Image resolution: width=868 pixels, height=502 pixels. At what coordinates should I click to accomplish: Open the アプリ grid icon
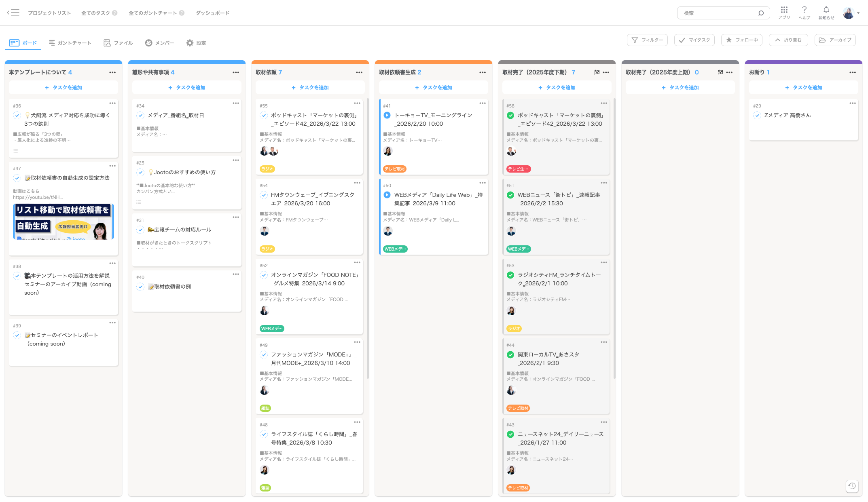[784, 10]
